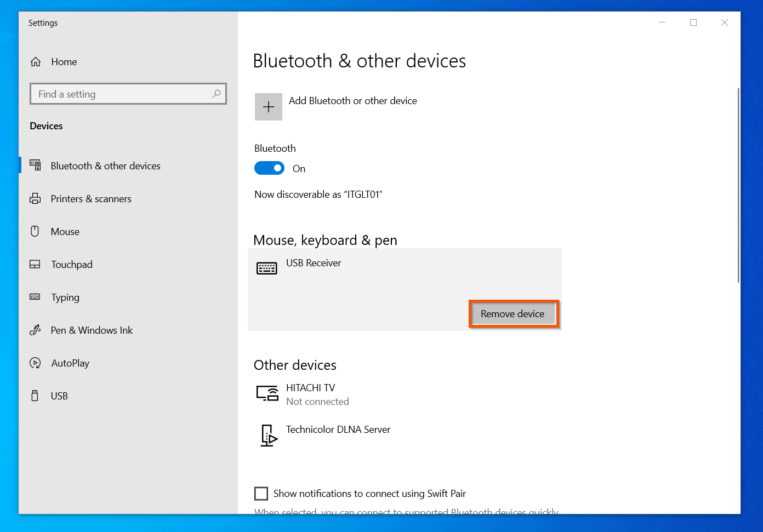Click the USB Receiver keyboard icon
This screenshot has height=532, width=763.
coord(267,268)
